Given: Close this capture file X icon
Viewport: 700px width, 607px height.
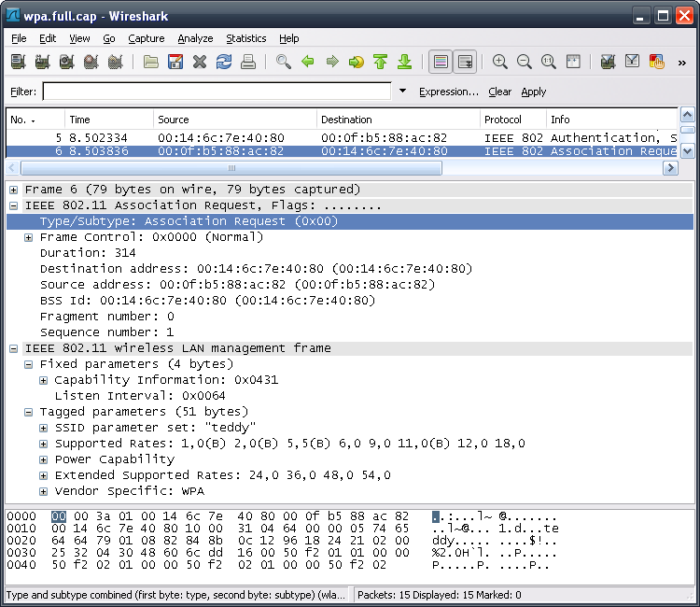Looking at the screenshot, I should tap(200, 62).
